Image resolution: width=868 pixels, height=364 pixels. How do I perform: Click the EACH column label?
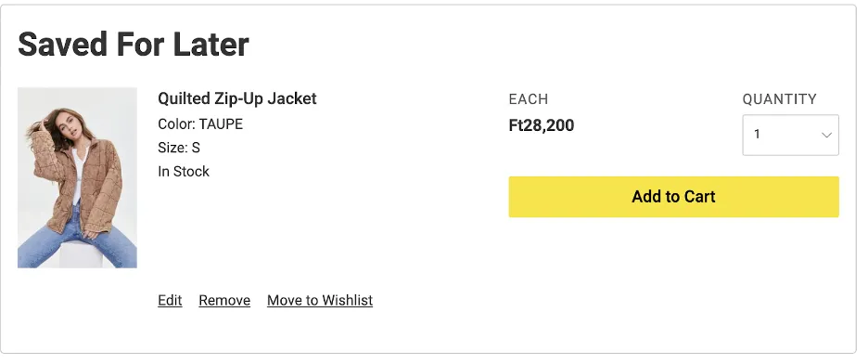click(529, 99)
